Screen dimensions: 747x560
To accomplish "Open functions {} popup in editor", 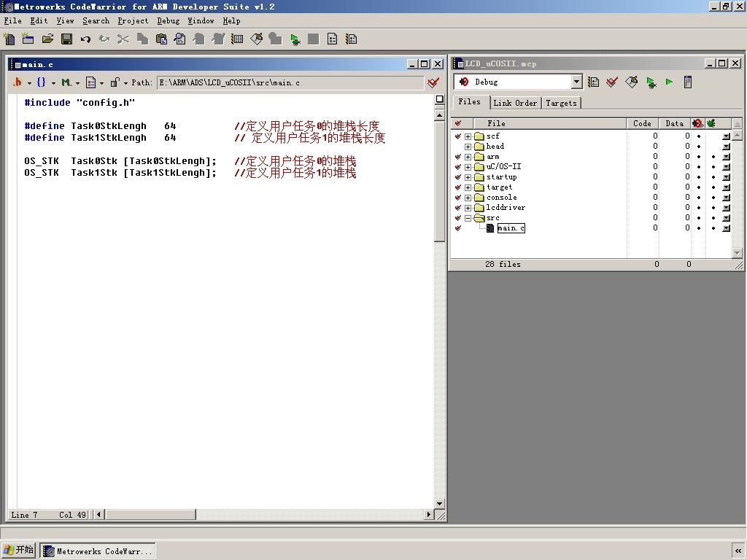I will pyautogui.click(x=44, y=82).
